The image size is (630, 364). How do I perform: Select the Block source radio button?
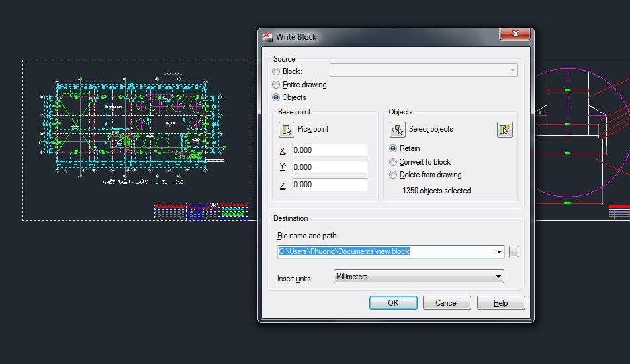(x=275, y=71)
